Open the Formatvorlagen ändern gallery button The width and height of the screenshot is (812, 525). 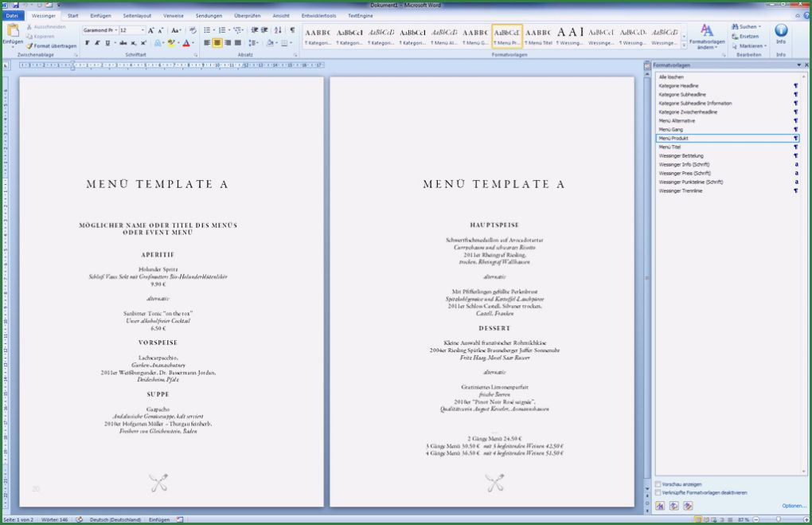[706, 37]
